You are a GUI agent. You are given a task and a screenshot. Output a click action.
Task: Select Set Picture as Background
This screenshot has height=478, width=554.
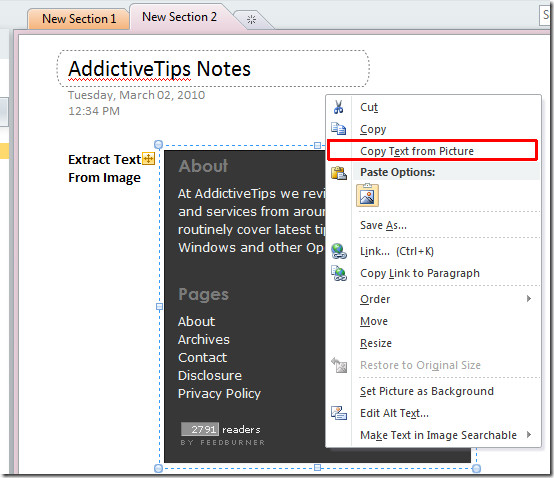click(433, 391)
